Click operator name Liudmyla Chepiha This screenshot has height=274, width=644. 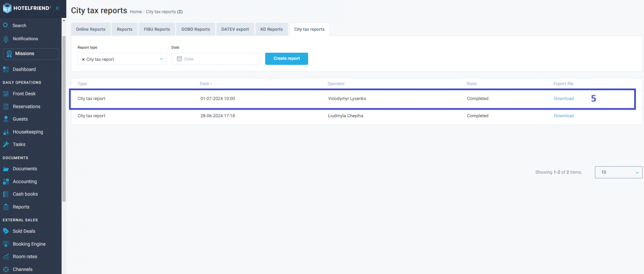coord(346,116)
